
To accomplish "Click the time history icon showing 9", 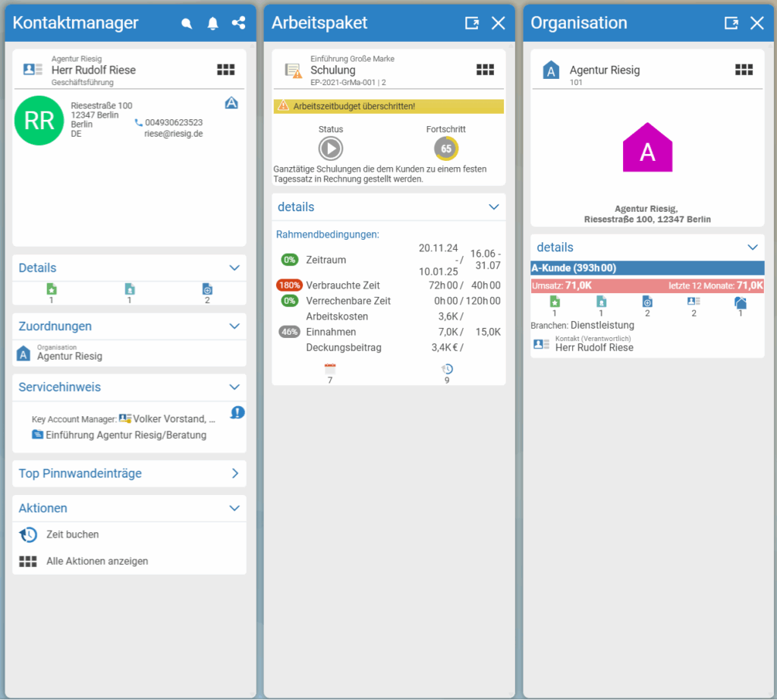I will 447,369.
